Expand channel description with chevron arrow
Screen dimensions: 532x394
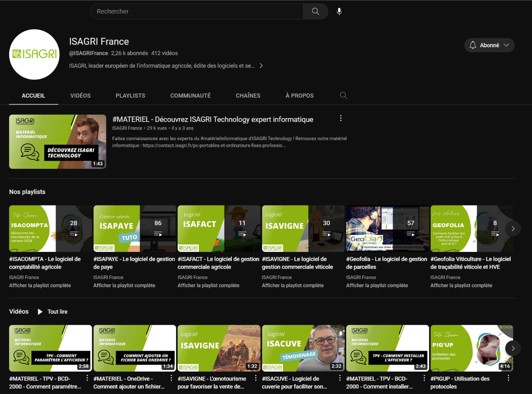coord(261,66)
